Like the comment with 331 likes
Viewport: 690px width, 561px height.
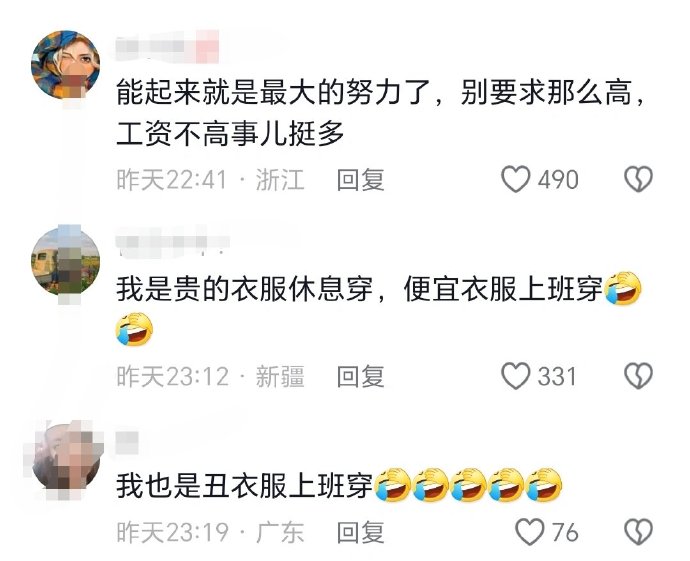pyautogui.click(x=515, y=376)
